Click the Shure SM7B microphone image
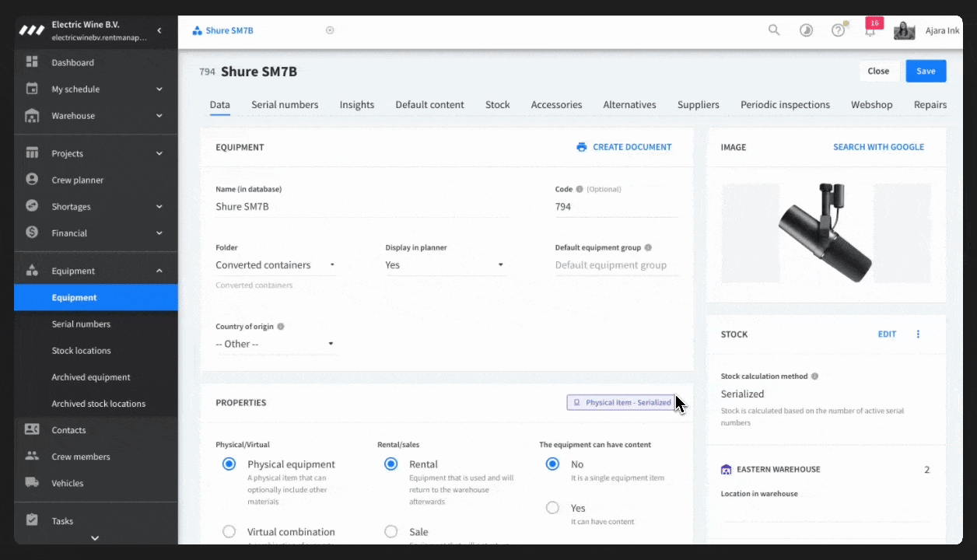977x560 pixels. 825,233
